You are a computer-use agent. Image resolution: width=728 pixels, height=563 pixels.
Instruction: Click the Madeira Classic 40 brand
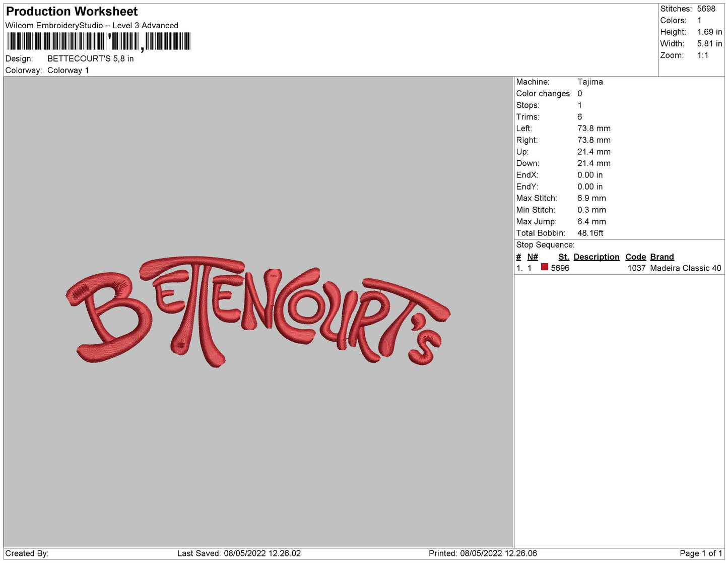(x=686, y=268)
